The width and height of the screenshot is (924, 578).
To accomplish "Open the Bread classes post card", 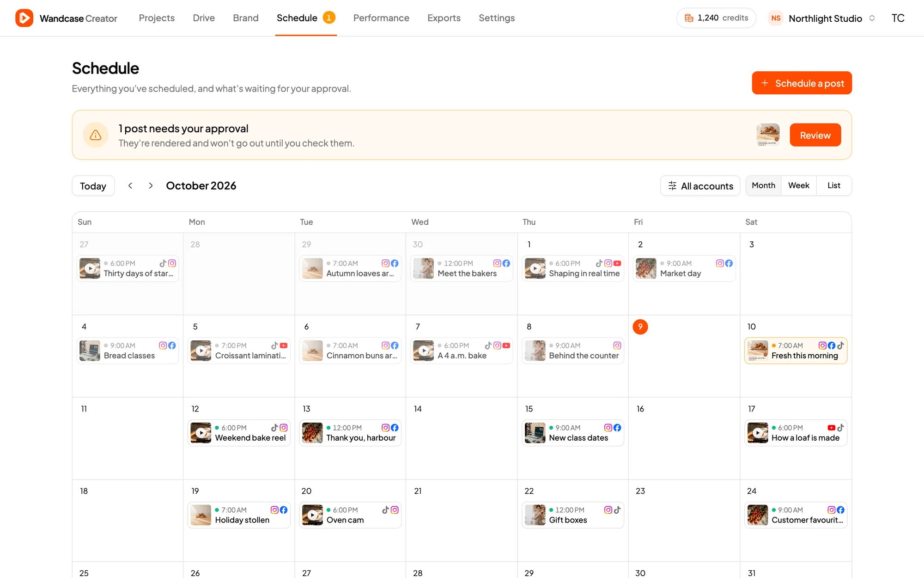I will (x=128, y=350).
